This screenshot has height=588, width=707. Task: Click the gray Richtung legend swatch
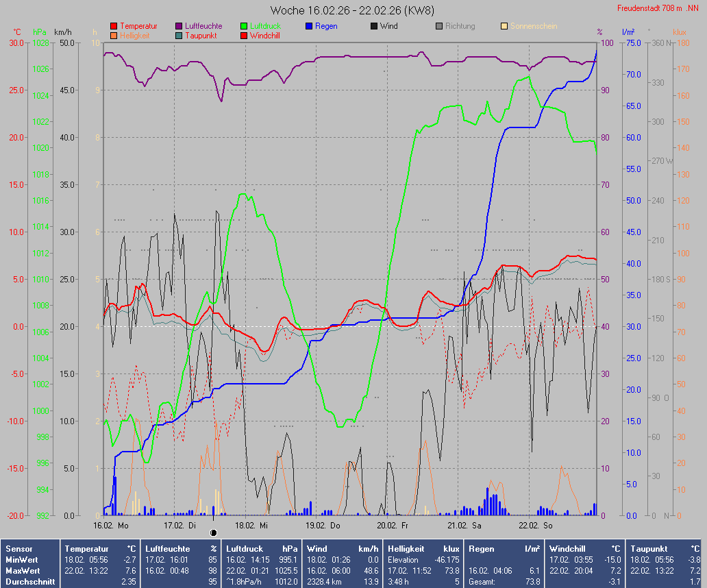click(439, 26)
